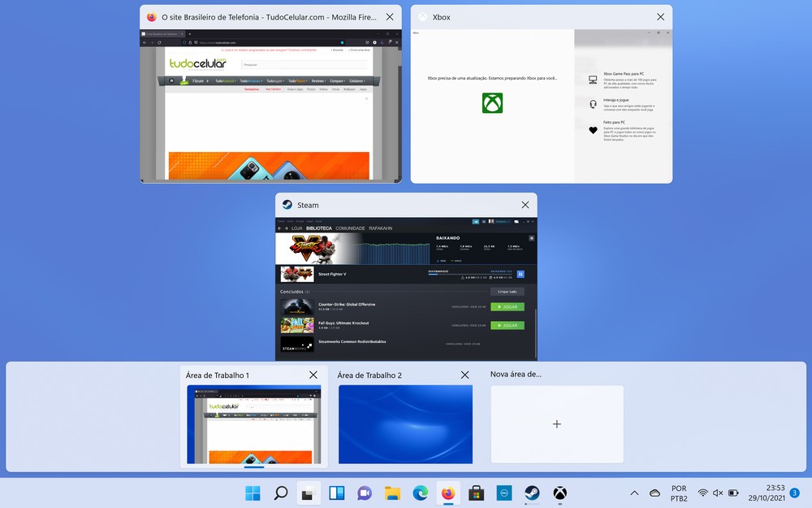Switch to Área de Trabalho 2 desktop

click(405, 423)
